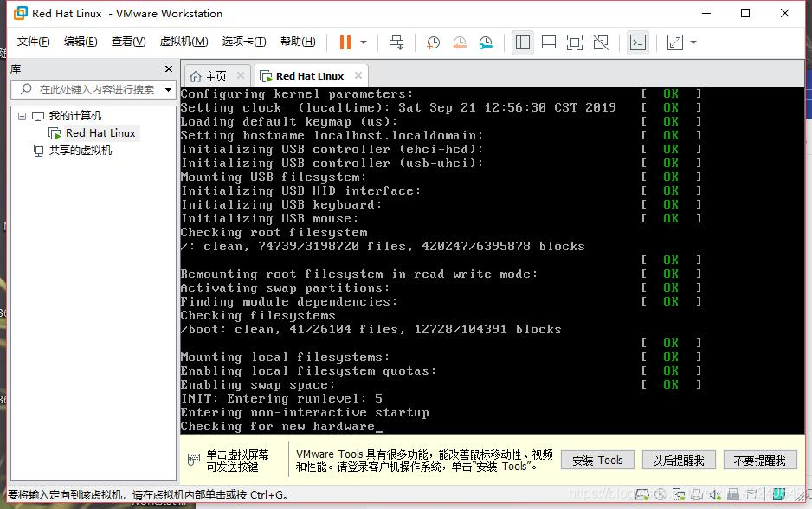Click the sound card status icon
The image size is (812, 509).
point(715,494)
